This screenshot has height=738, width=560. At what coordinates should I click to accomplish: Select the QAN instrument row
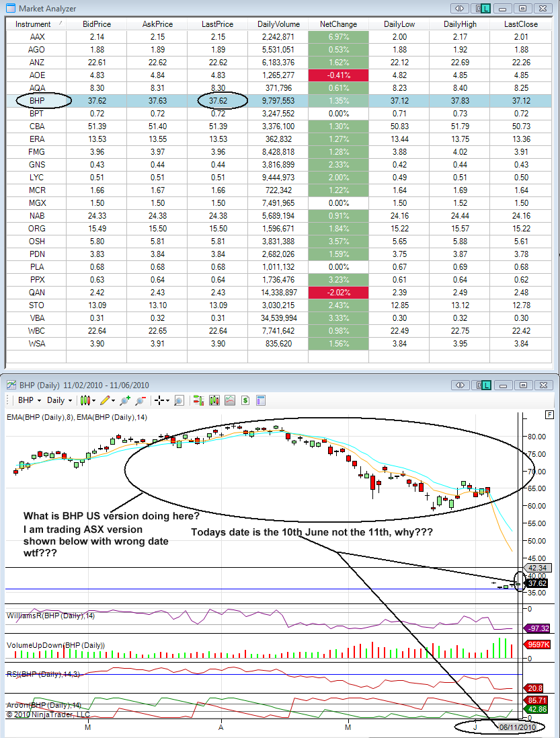[x=279, y=292]
